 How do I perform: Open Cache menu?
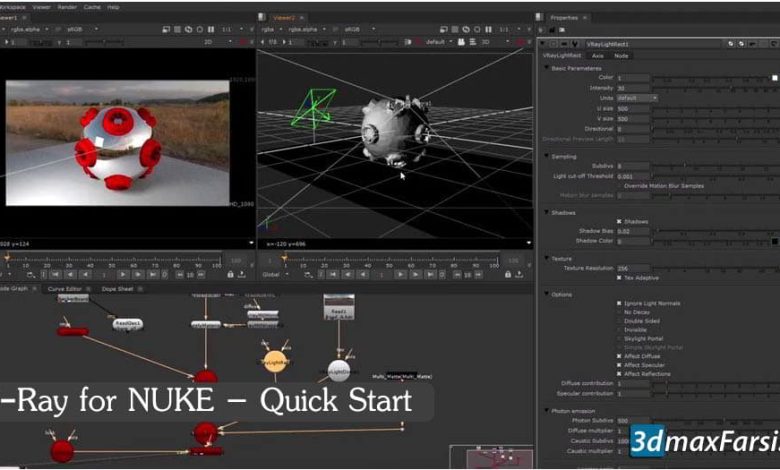pos(92,7)
